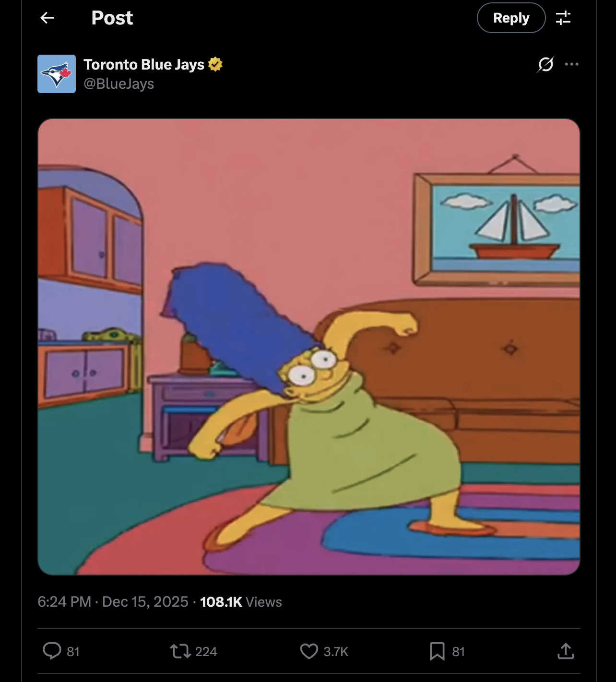Viewport: 616px width, 682px height.
Task: Bookmark this post
Action: (x=437, y=651)
